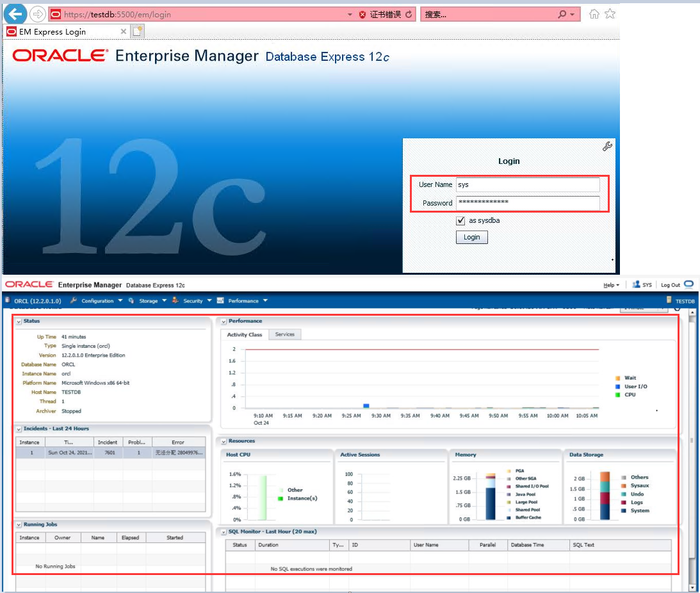Viewport: 700px width, 593px height.
Task: Sort Running Jobs by Elapsed column
Action: [131, 538]
